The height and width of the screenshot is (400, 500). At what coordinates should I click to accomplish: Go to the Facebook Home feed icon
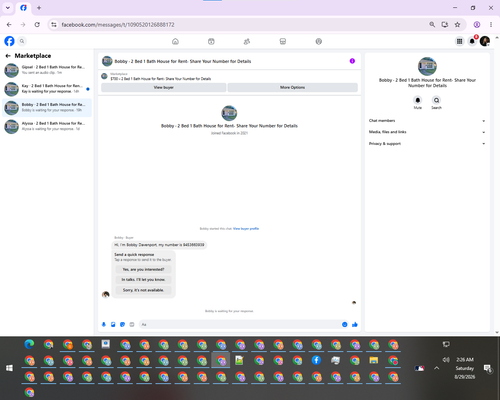coord(175,41)
